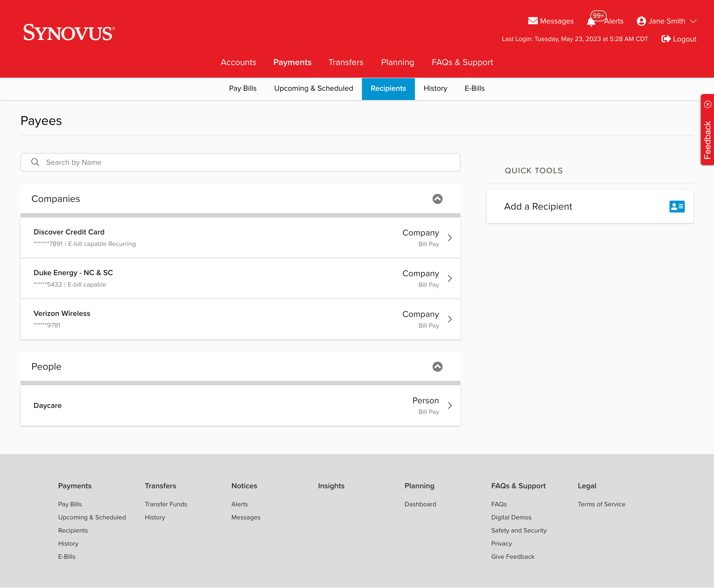Open the Jane Smith account dropdown arrow
This screenshot has width=714, height=588.
pyautogui.click(x=693, y=21)
